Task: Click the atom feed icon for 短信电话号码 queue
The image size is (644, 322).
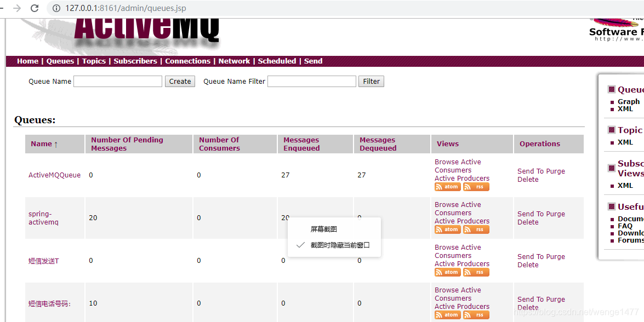Action: point(447,314)
